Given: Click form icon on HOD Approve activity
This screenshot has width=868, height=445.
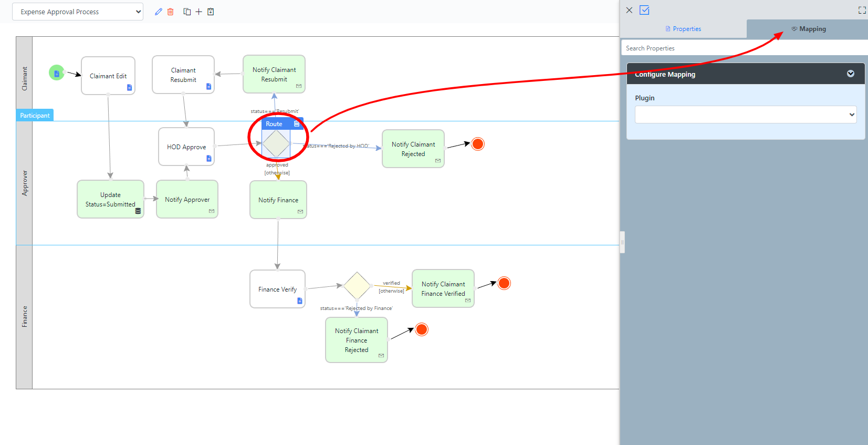Looking at the screenshot, I should (208, 158).
